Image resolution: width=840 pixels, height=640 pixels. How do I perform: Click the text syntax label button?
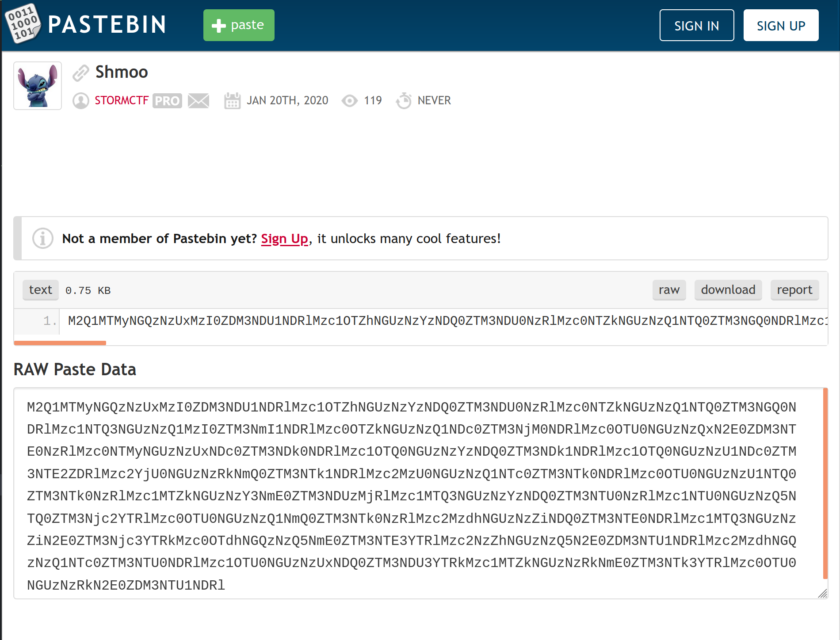(x=41, y=290)
